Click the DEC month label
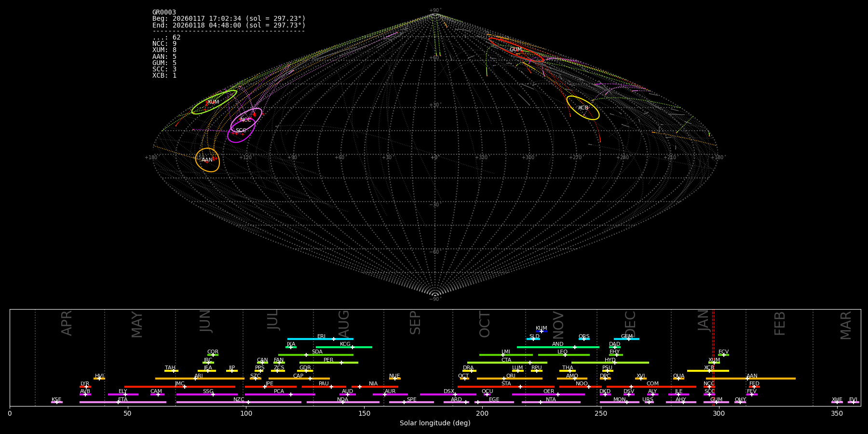Viewport: 868px width, 434px height. (x=630, y=323)
